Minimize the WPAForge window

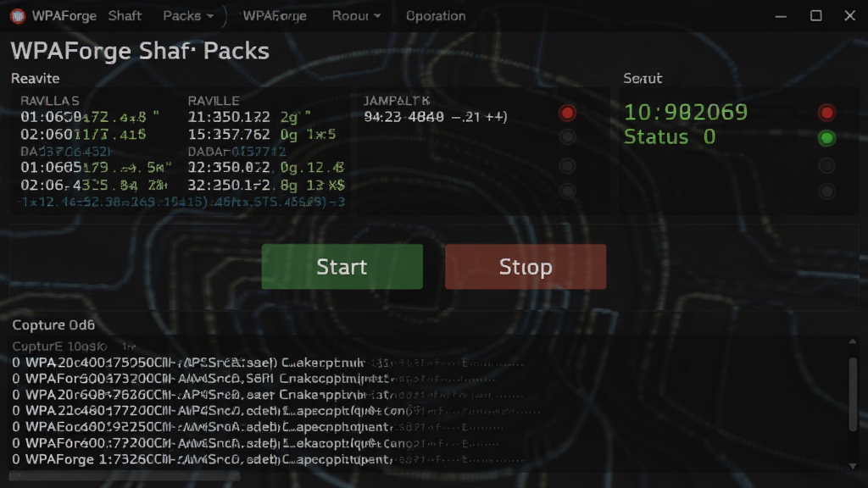781,16
